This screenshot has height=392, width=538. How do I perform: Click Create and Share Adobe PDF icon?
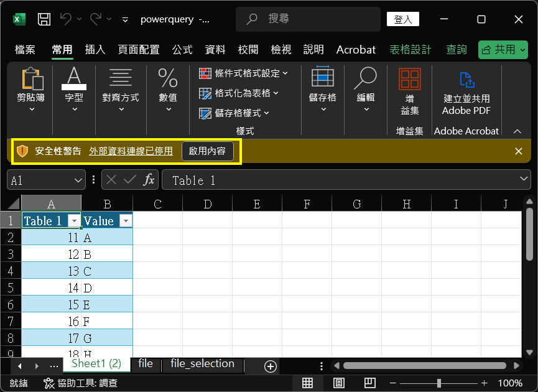point(466,80)
